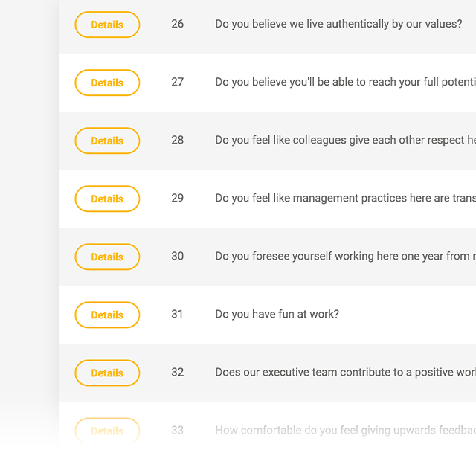Open Details for question 30
476x476 pixels.
(x=107, y=257)
